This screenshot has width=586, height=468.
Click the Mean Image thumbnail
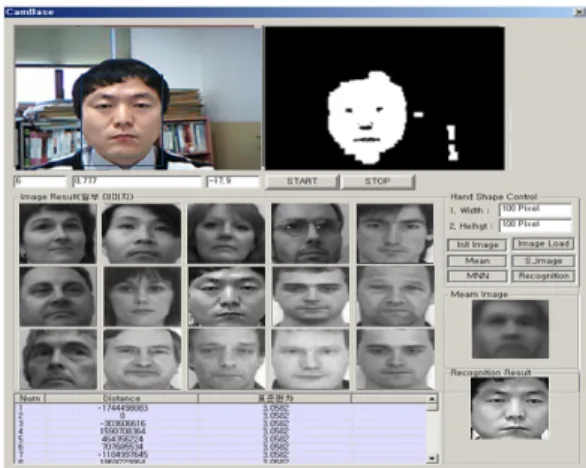tap(510, 329)
